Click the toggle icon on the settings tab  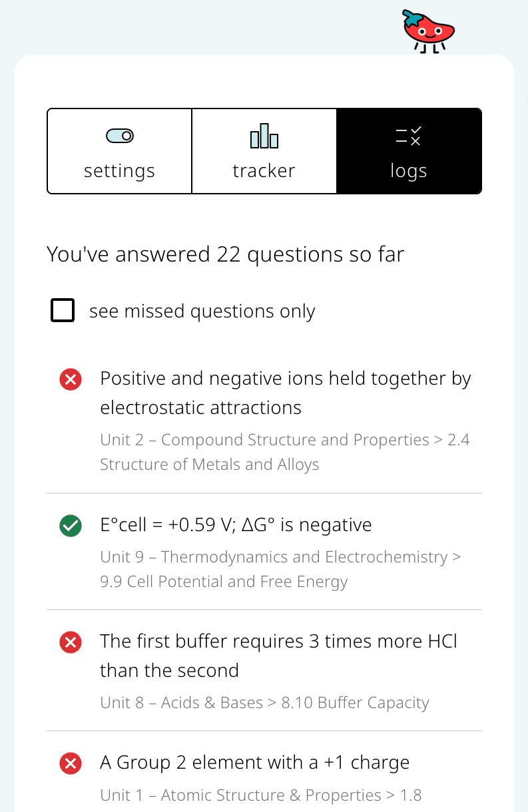(119, 134)
